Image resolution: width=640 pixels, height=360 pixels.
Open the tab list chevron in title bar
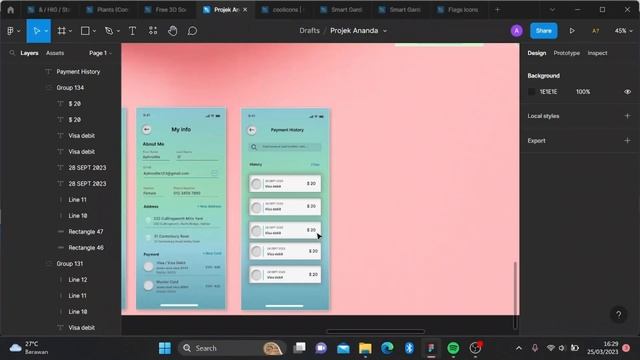pos(552,10)
